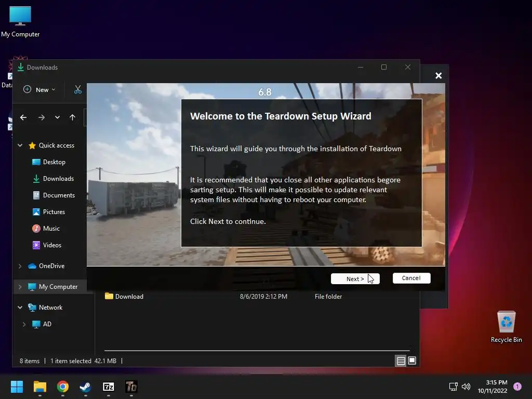
Task: Open volume control in system tray
Action: (466, 387)
